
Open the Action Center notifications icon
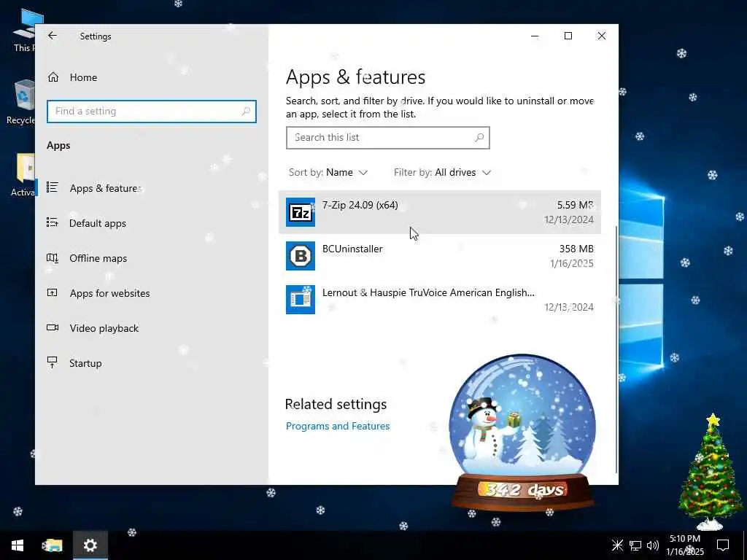pyautogui.click(x=723, y=545)
